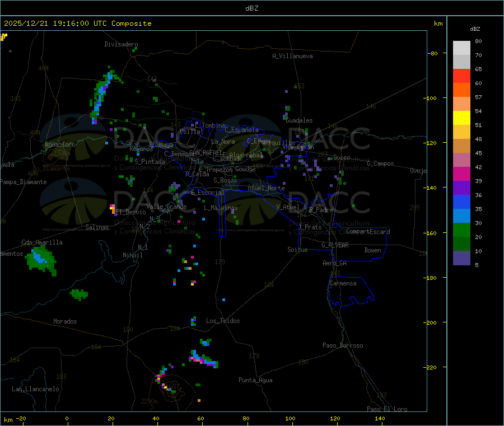This screenshot has height=426, width=504.
Task: Click the La_Nora label
Action: click(x=223, y=142)
